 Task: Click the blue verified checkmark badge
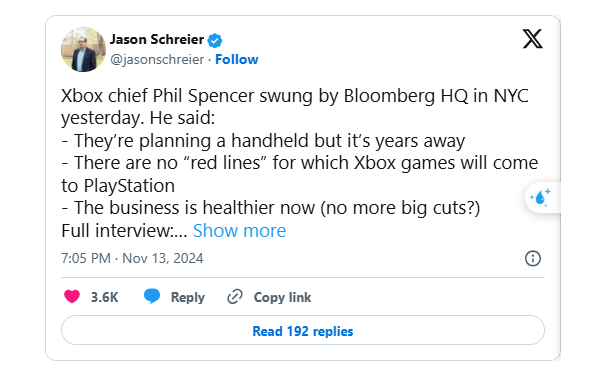215,40
